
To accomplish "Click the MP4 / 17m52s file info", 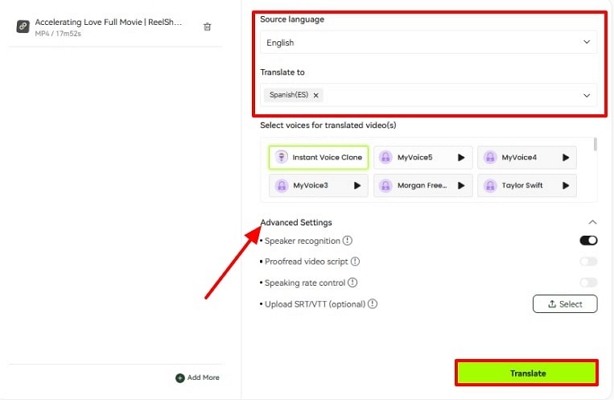I will pos(58,34).
